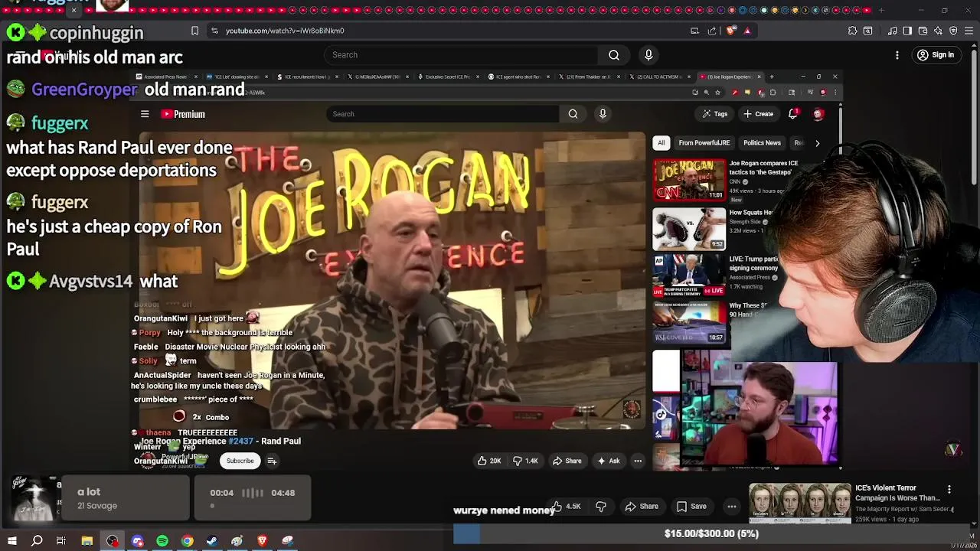980x551 pixels.
Task: Expand chip list with right chevron
Action: tap(817, 143)
